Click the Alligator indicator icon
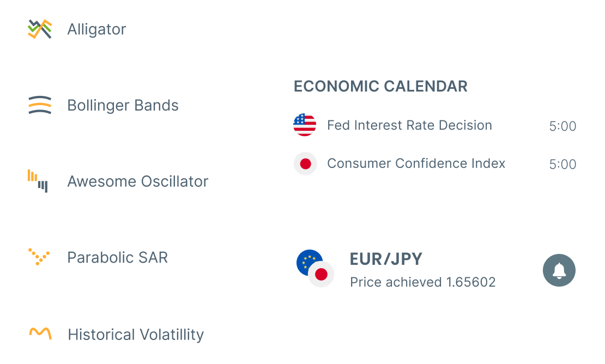Viewport: 605px width, 364px height. click(40, 29)
